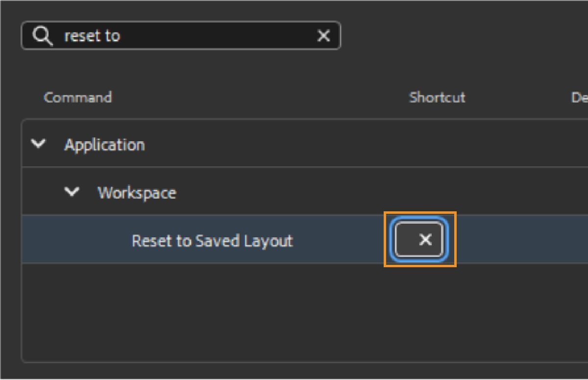Click the magnifier icon in the search box
This screenshot has height=380, width=588.
pos(43,36)
